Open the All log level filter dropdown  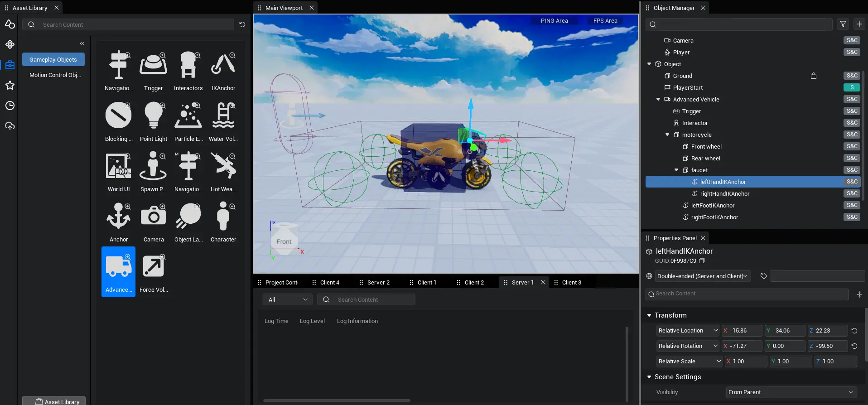point(287,299)
